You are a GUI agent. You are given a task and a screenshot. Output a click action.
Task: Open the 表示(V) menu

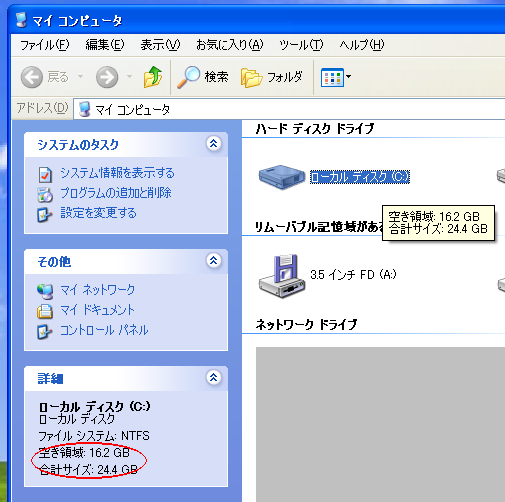coord(160,45)
